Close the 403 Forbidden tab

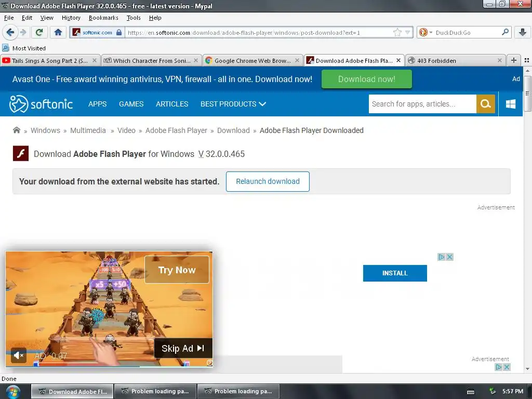[499, 60]
